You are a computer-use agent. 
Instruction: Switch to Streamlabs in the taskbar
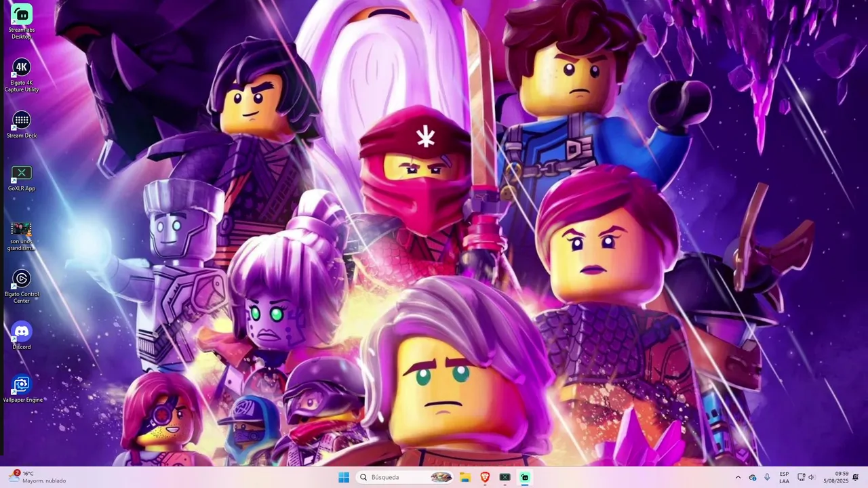(524, 477)
